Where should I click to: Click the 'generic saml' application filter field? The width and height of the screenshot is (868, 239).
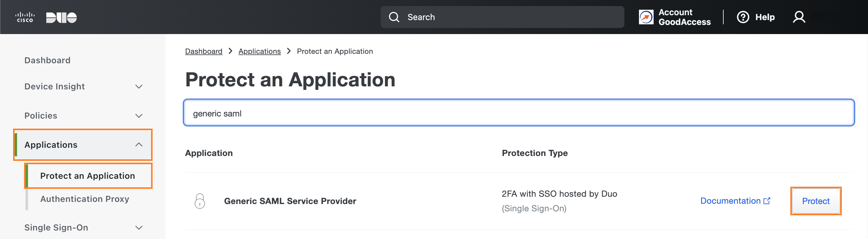(519, 113)
